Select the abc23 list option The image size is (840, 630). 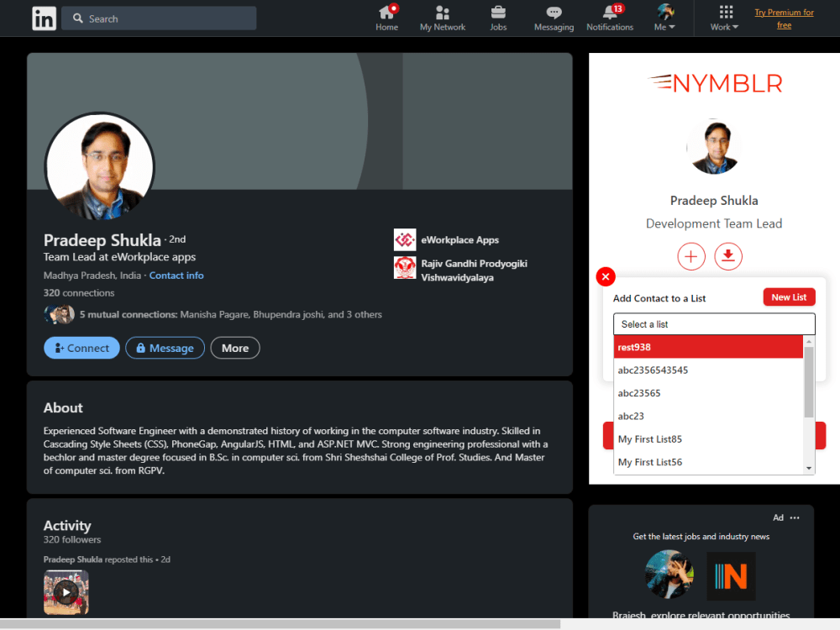[x=708, y=417]
